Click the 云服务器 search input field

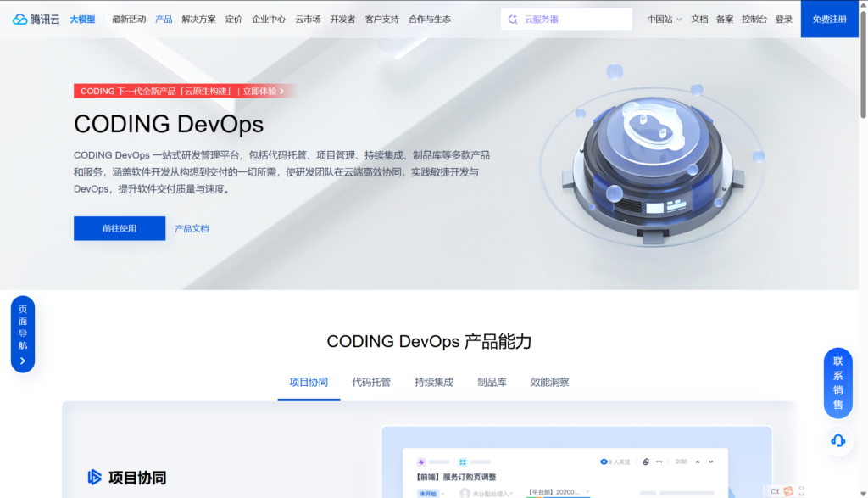click(566, 20)
